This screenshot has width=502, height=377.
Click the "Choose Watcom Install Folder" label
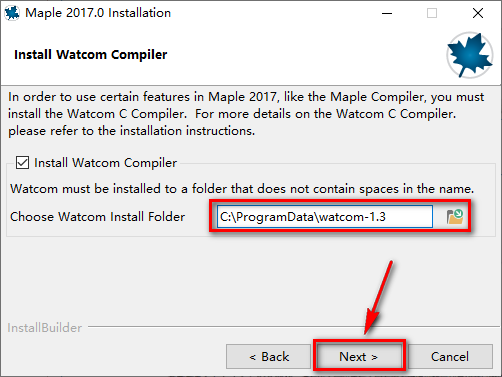98,217
